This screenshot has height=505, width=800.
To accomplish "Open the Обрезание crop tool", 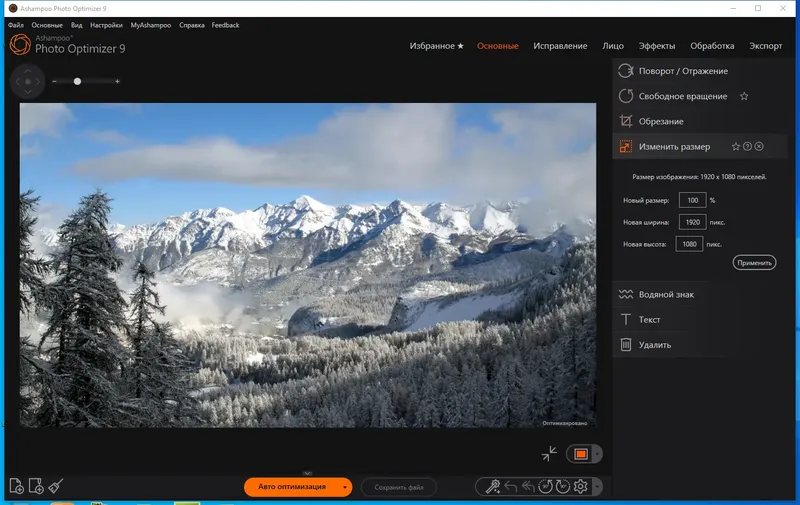I will (x=661, y=121).
